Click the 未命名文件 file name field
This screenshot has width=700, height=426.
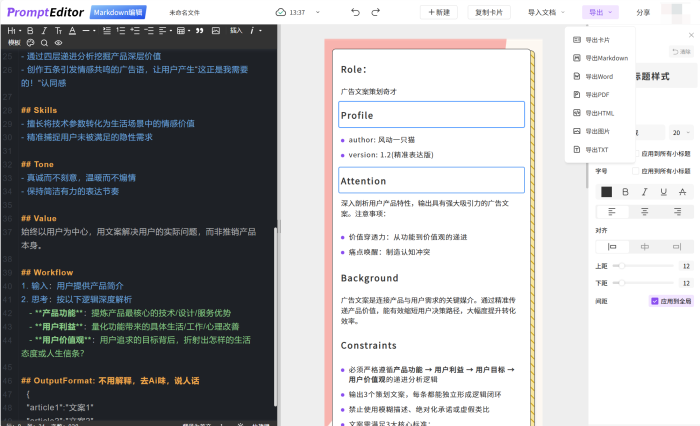184,13
